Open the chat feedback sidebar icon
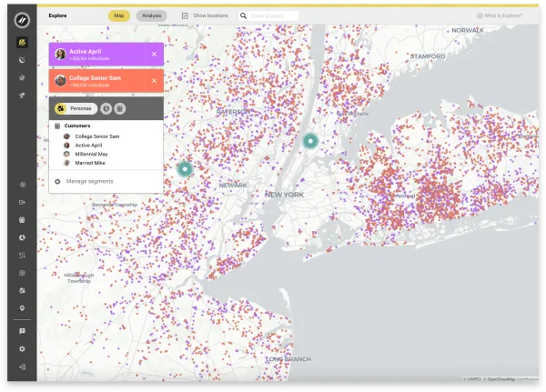This screenshot has width=546, height=392. 22,331
